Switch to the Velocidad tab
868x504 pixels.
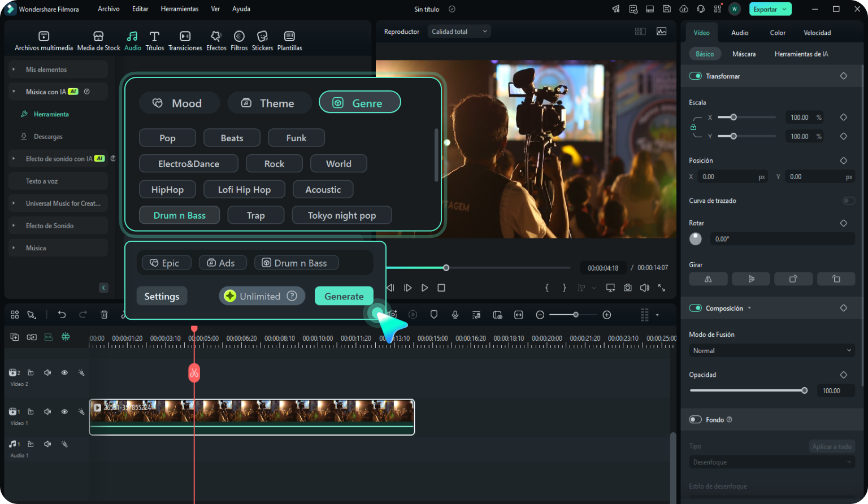tap(817, 33)
